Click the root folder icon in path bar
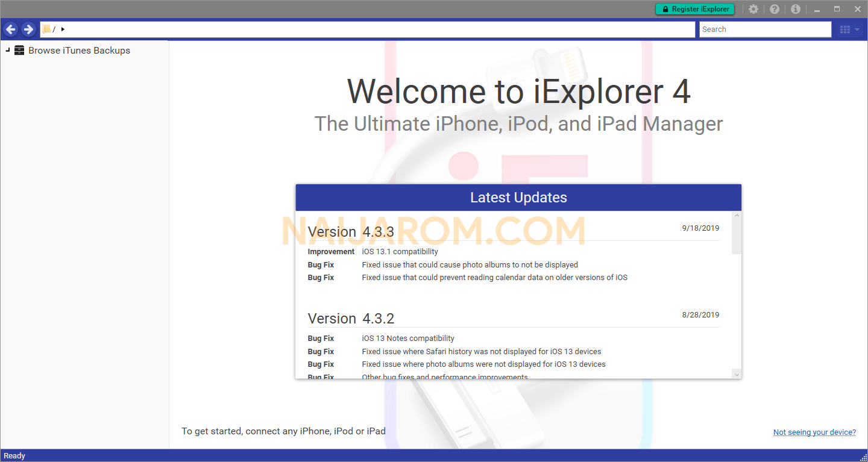868x462 pixels. [46, 29]
